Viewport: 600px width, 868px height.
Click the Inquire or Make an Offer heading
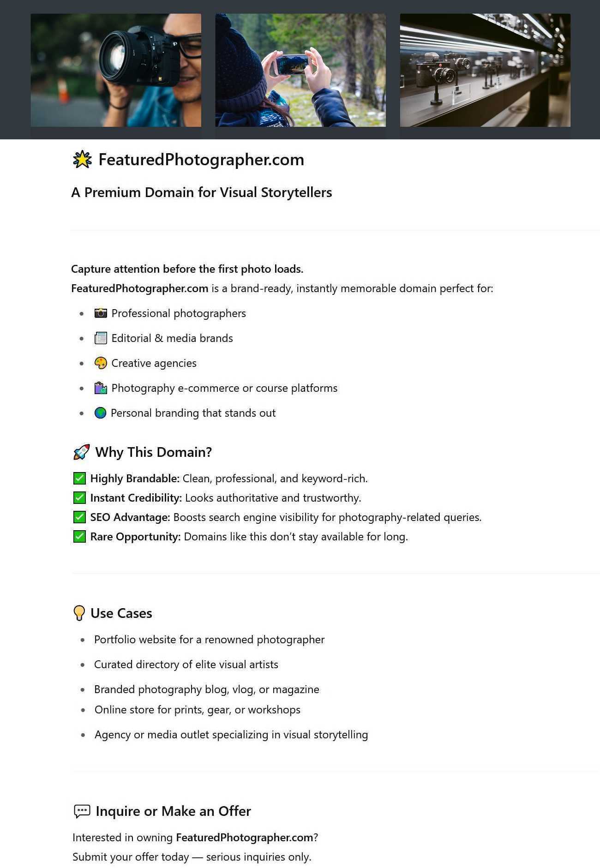[173, 811]
